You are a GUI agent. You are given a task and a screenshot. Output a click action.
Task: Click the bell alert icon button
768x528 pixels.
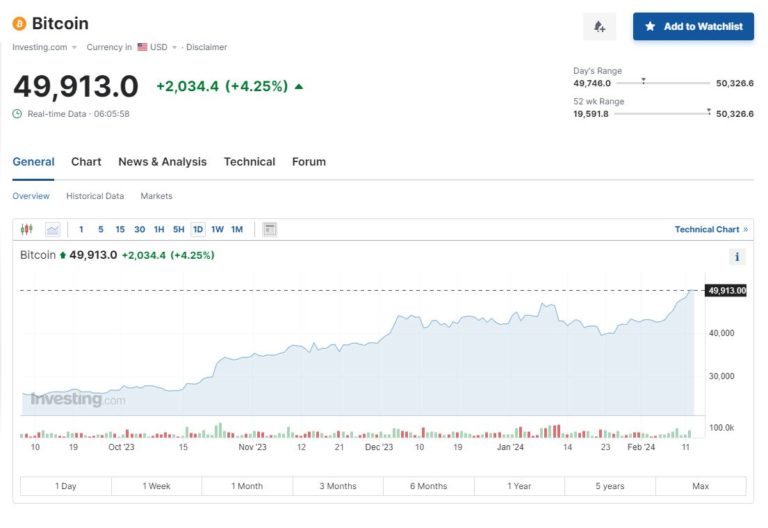(599, 27)
